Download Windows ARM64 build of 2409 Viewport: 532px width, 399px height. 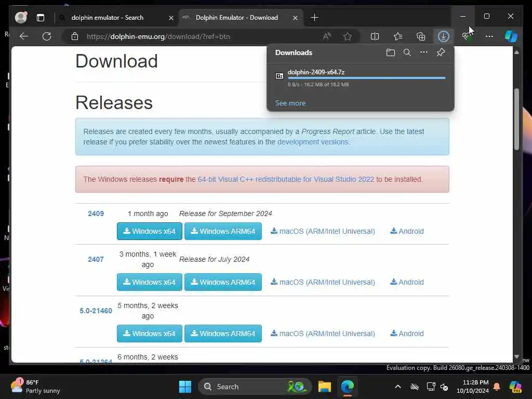click(x=223, y=231)
